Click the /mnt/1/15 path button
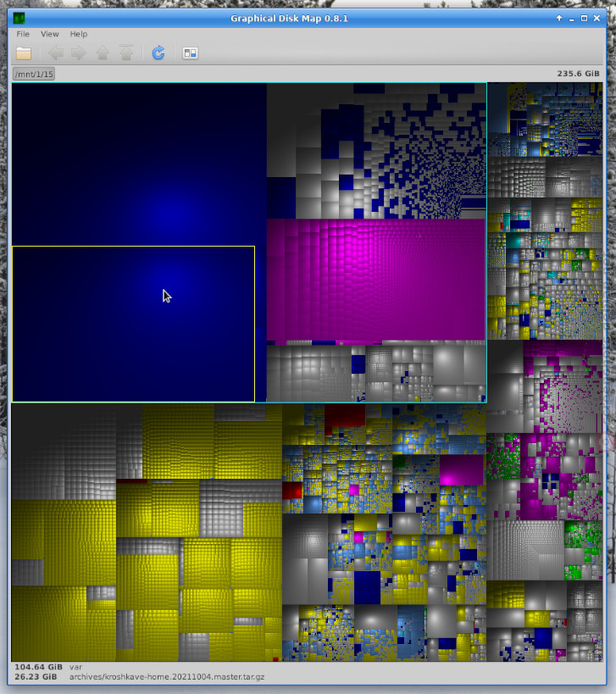The image size is (616, 694). coord(34,74)
